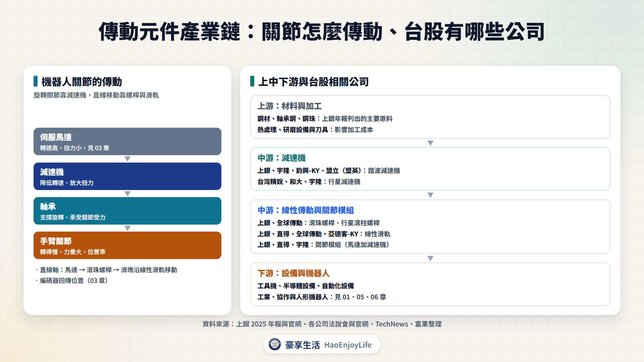Click the source line 資料來源
644x362 pixels.
pos(322,324)
